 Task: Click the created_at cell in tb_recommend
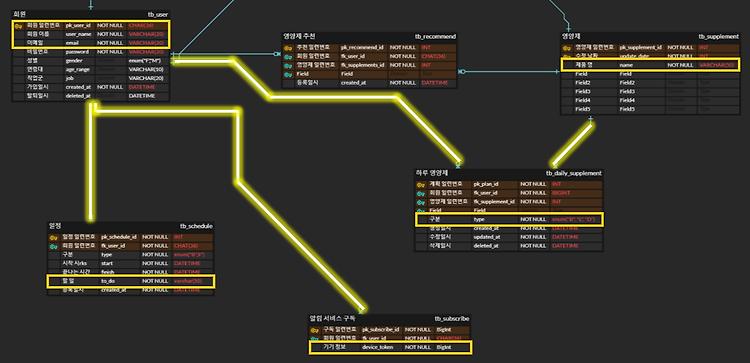coord(364,83)
